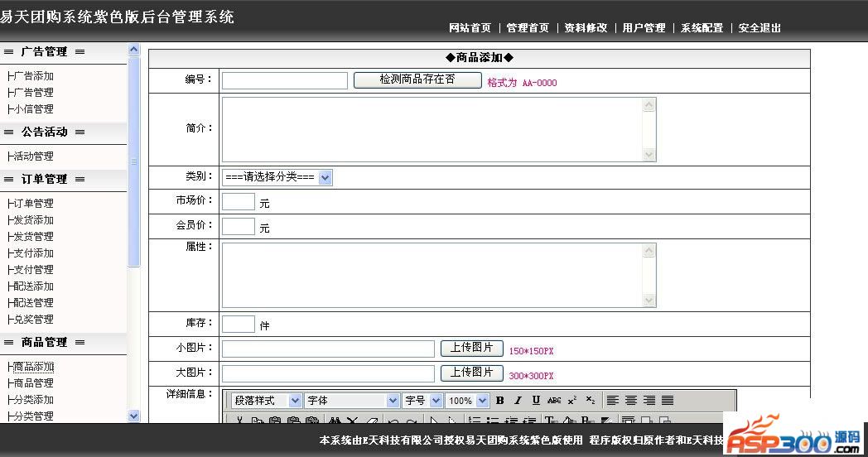Open the 请选择分类 category dropdown
The width and height of the screenshot is (868, 457).
coord(277,178)
